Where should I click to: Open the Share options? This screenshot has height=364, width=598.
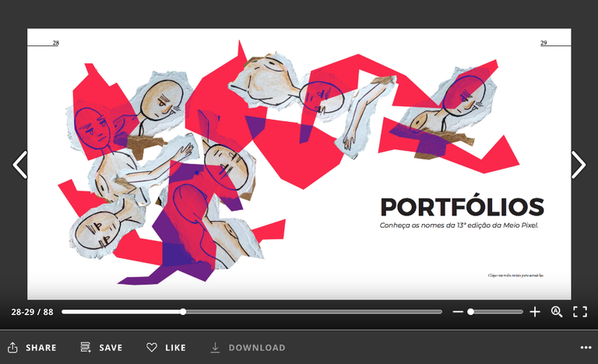coord(32,348)
